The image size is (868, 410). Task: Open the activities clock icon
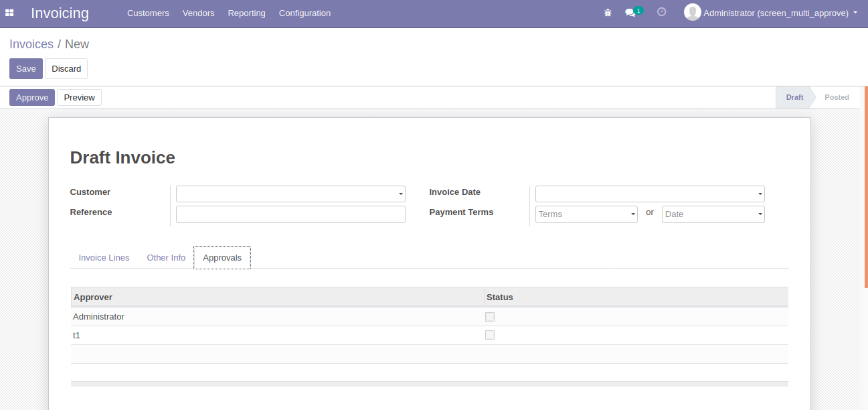click(662, 12)
